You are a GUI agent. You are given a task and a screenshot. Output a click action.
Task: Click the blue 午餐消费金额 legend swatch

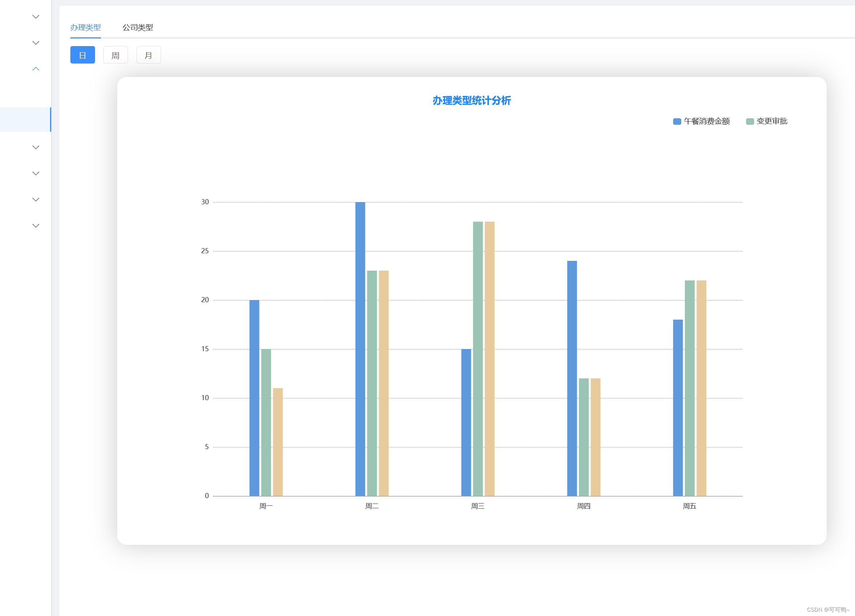click(x=677, y=122)
